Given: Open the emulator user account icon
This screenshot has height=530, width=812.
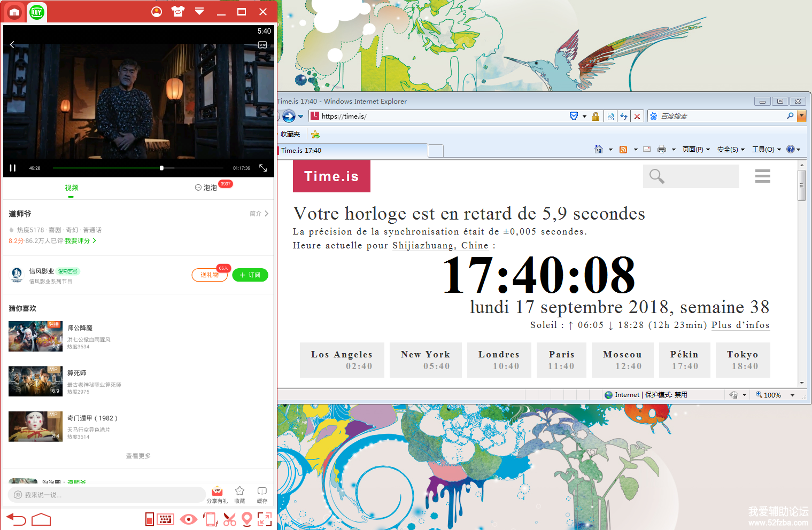Looking at the screenshot, I should pyautogui.click(x=156, y=12).
